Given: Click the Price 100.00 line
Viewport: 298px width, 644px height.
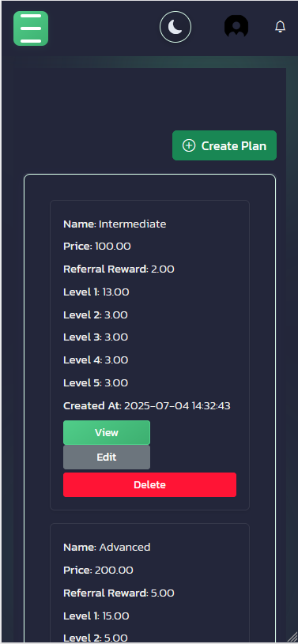Looking at the screenshot, I should click(97, 247).
